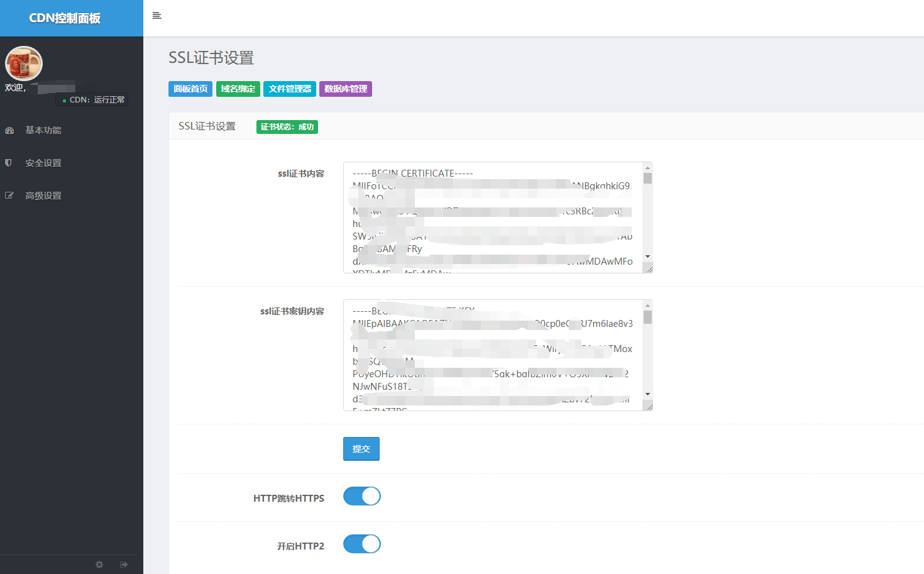Image resolution: width=924 pixels, height=574 pixels.
Task: Click the shield icon beside 安全设置
Action: pos(9,163)
